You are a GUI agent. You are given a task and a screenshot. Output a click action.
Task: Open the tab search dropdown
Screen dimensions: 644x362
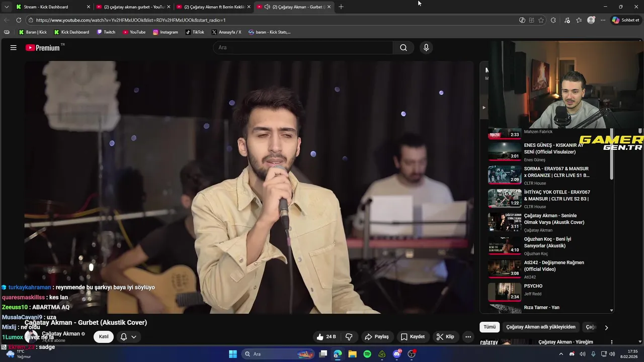(7, 7)
